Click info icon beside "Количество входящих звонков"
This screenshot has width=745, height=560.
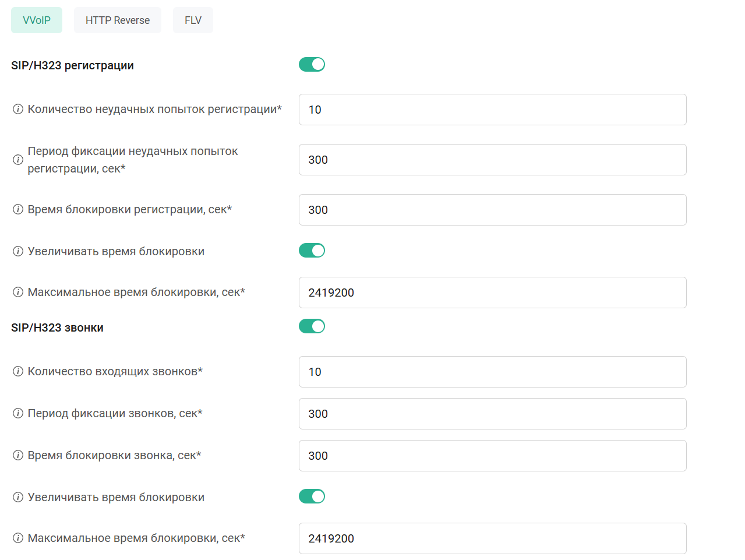tap(18, 372)
